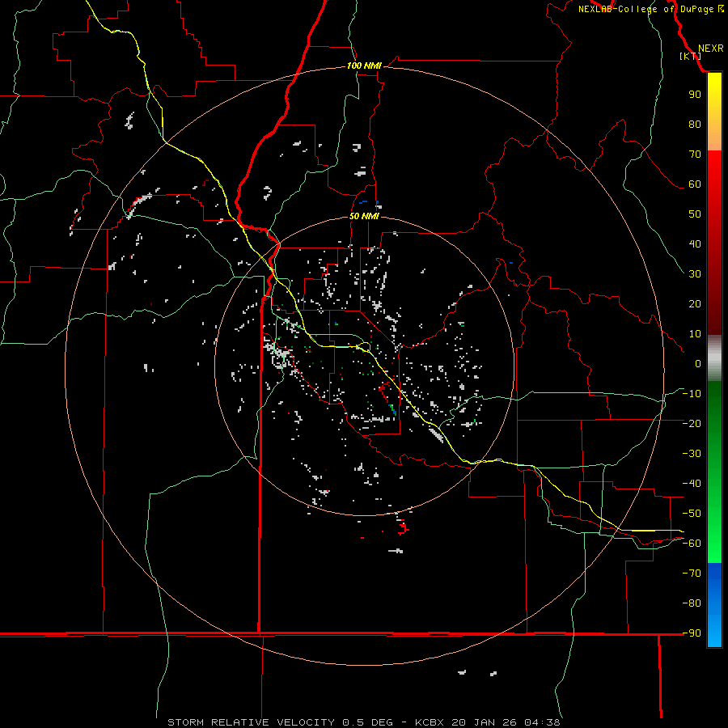
Task: Click the 70 value on the velocity scale
Action: coord(695,154)
